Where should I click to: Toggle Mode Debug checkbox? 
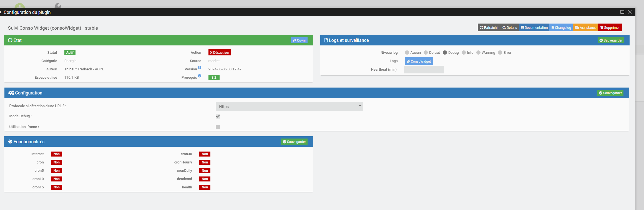(218, 116)
